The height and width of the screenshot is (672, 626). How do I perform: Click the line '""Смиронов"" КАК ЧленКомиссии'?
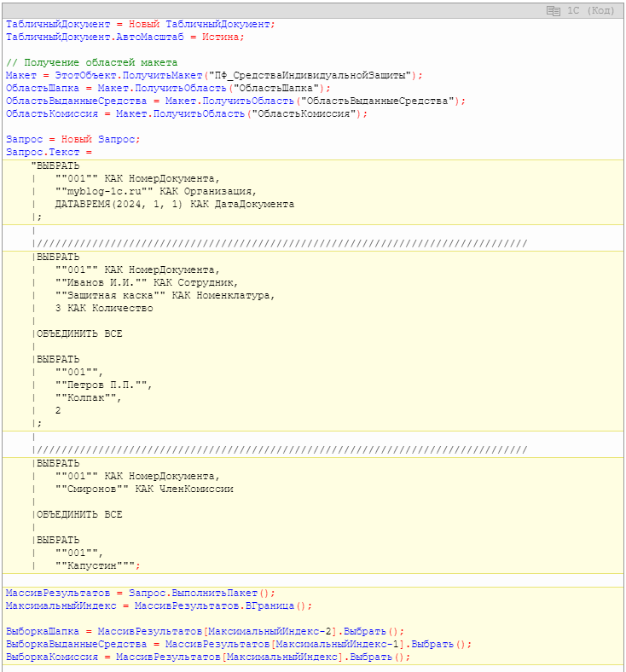tap(144, 490)
